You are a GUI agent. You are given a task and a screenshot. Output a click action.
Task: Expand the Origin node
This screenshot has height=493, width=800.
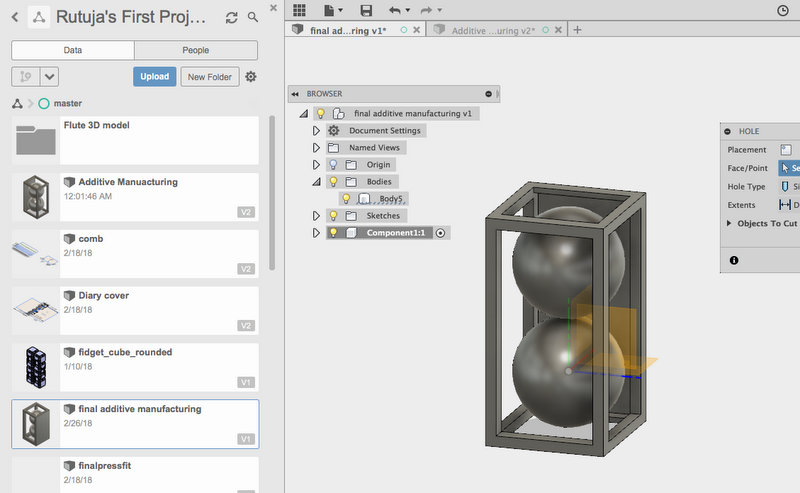[x=316, y=165]
